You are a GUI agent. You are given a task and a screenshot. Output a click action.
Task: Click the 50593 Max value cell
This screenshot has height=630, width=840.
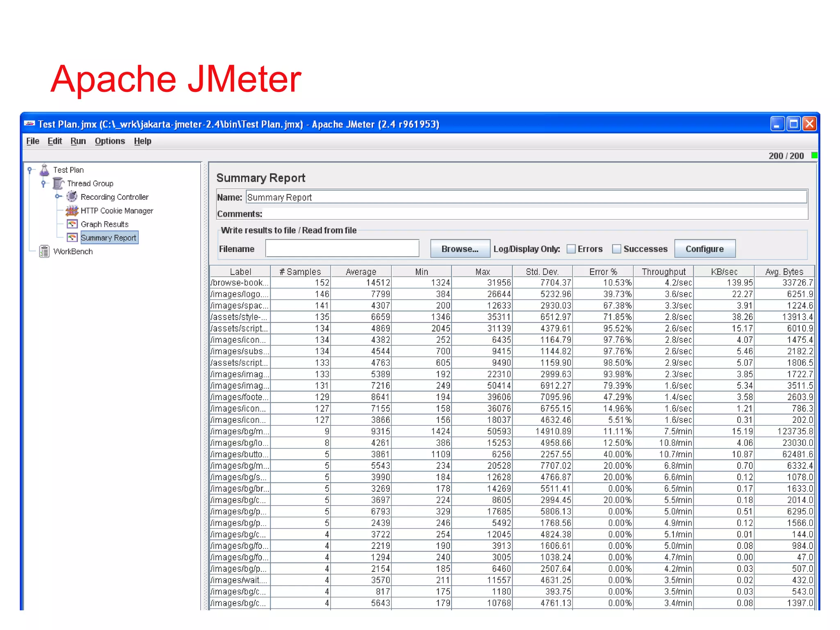click(x=482, y=431)
